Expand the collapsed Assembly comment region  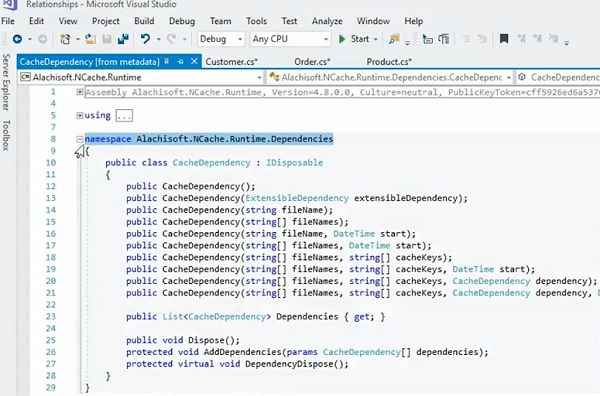[80, 92]
